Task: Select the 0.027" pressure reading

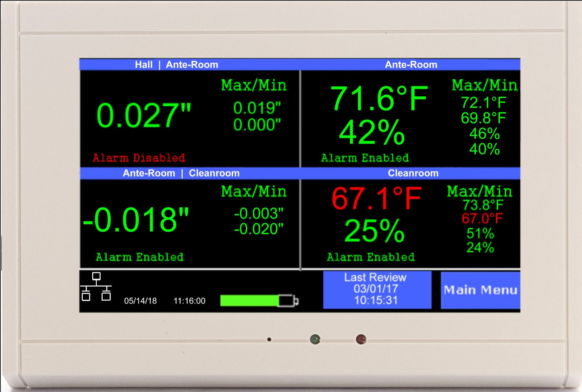Action: [x=144, y=115]
